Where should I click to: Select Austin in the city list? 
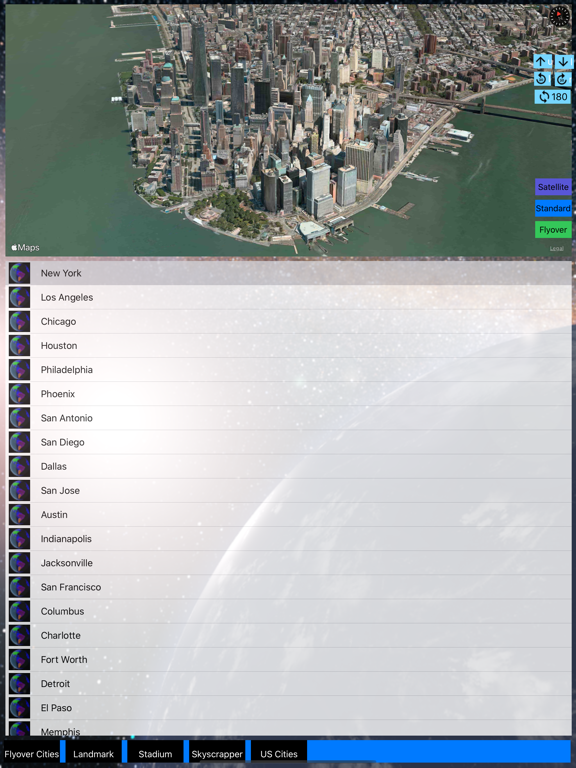[x=289, y=515]
